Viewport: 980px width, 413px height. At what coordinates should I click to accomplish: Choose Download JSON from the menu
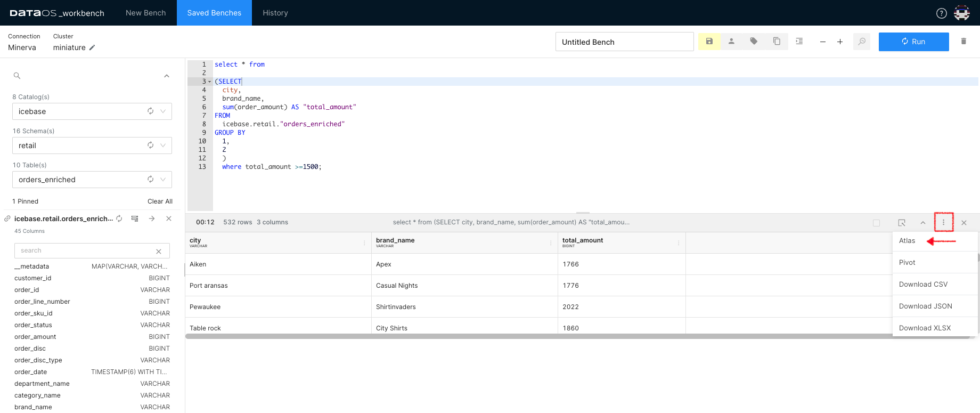click(x=935, y=306)
